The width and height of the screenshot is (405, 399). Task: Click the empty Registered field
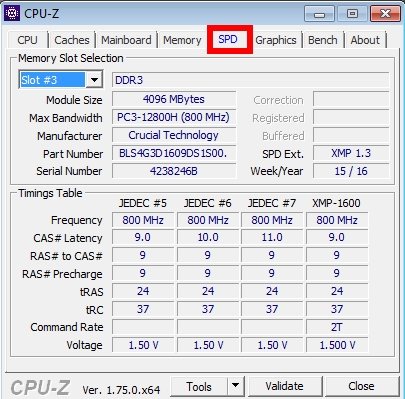(x=351, y=117)
